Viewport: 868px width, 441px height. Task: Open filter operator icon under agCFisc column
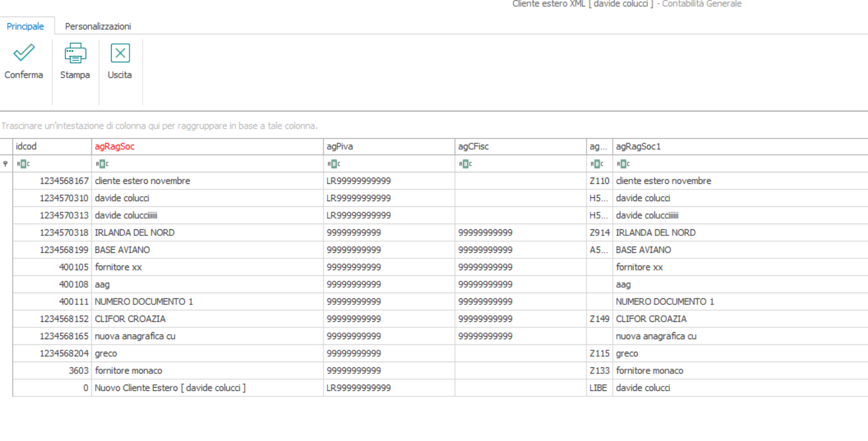(462, 164)
